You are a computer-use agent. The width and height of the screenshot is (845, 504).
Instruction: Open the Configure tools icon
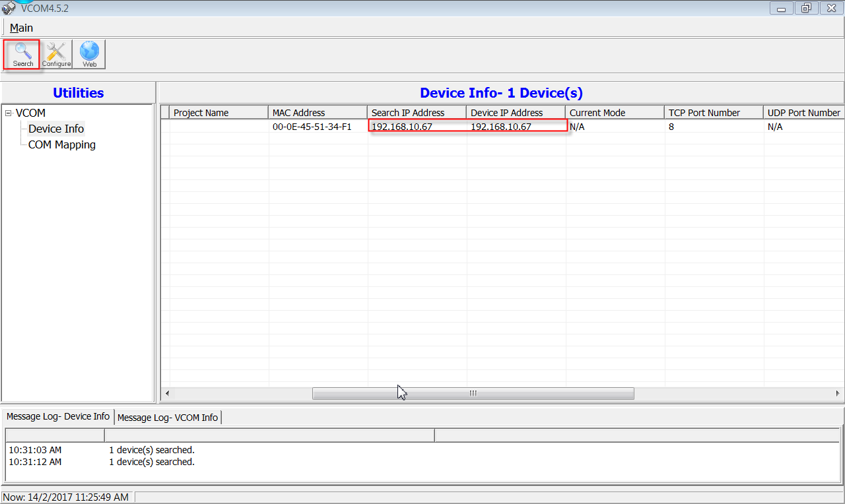tap(56, 54)
